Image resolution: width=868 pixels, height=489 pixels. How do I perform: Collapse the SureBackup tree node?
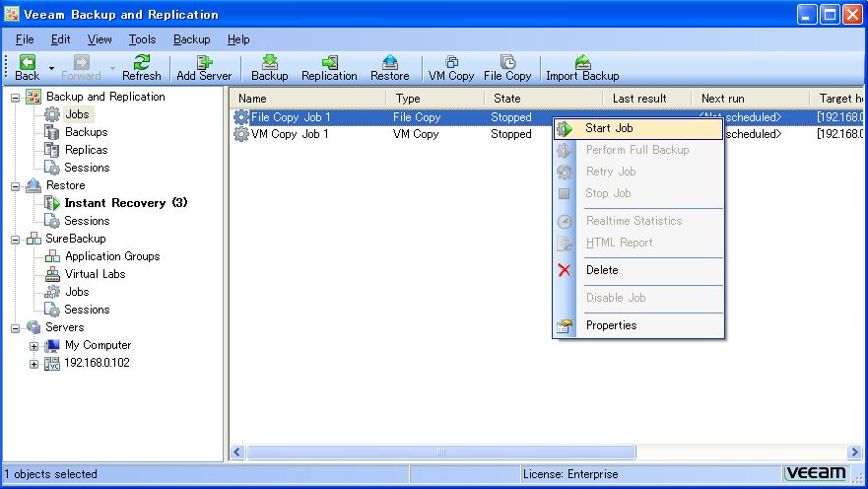(x=16, y=240)
